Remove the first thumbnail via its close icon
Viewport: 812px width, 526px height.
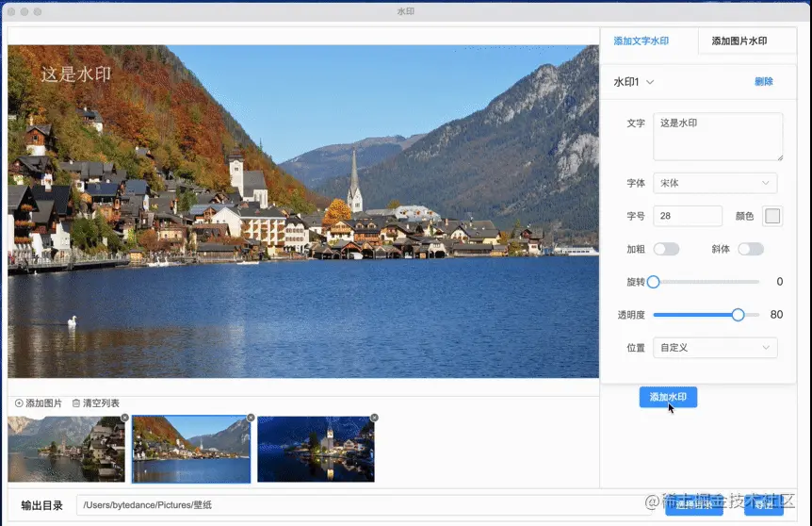pos(124,418)
